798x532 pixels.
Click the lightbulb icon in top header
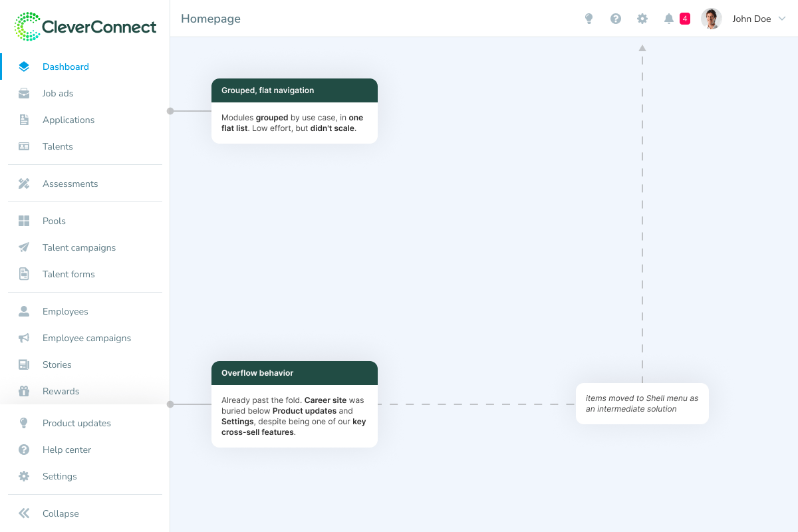click(x=589, y=19)
